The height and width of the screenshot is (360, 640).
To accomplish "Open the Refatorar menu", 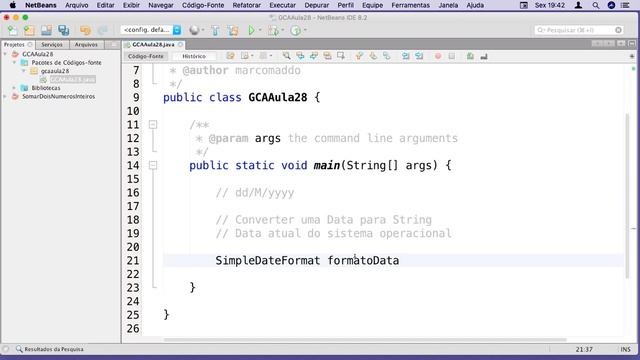I will click(x=247, y=5).
